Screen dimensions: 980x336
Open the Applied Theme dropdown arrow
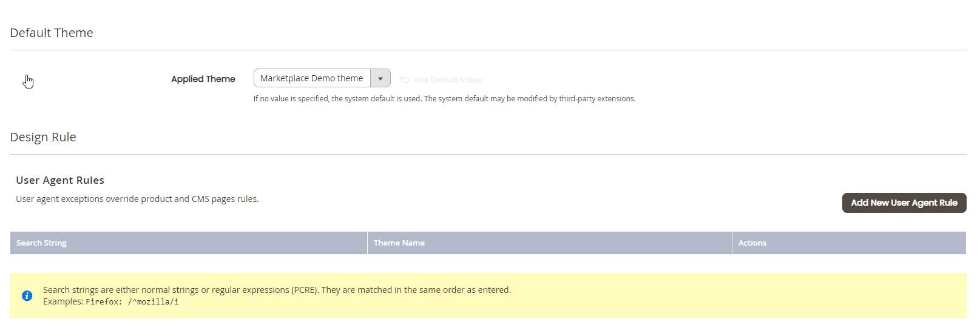380,78
